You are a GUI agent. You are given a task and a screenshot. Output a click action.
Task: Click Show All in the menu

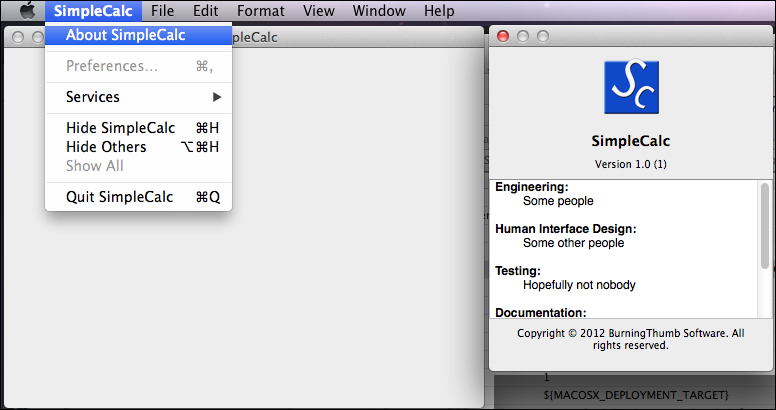click(x=95, y=166)
